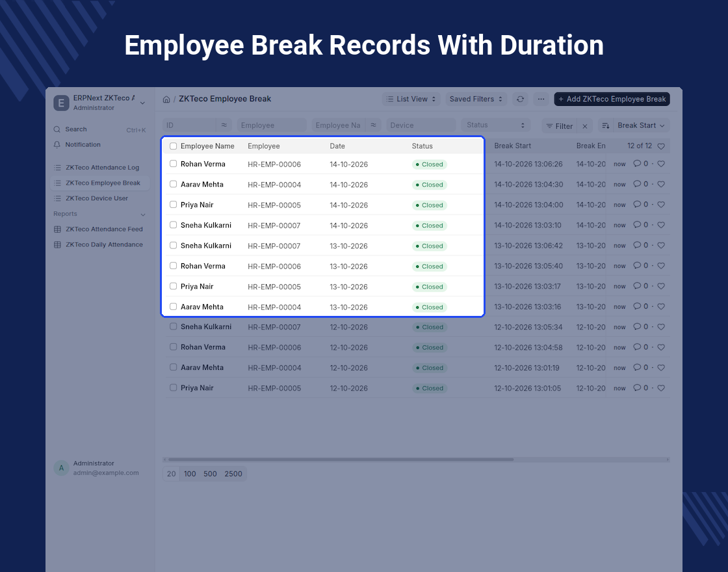Image resolution: width=728 pixels, height=572 pixels.
Task: Click the Employee filter input field
Action: (x=272, y=125)
